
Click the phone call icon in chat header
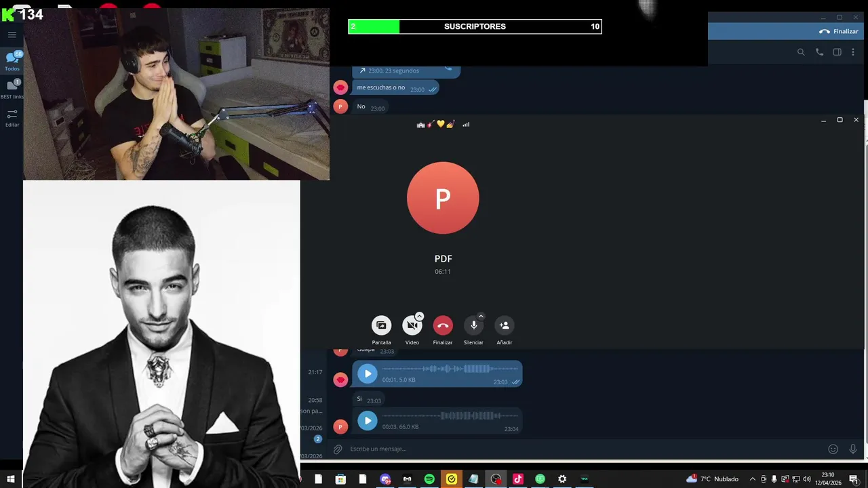click(819, 52)
